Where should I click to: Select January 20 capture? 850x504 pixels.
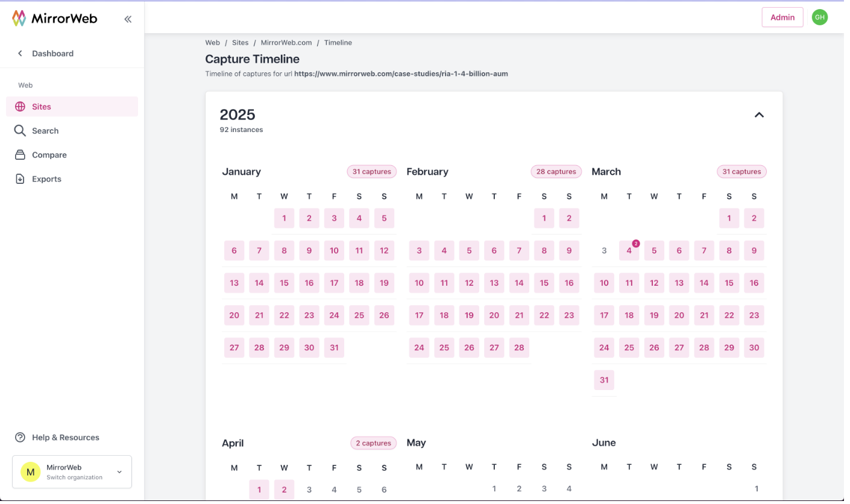pyautogui.click(x=234, y=315)
